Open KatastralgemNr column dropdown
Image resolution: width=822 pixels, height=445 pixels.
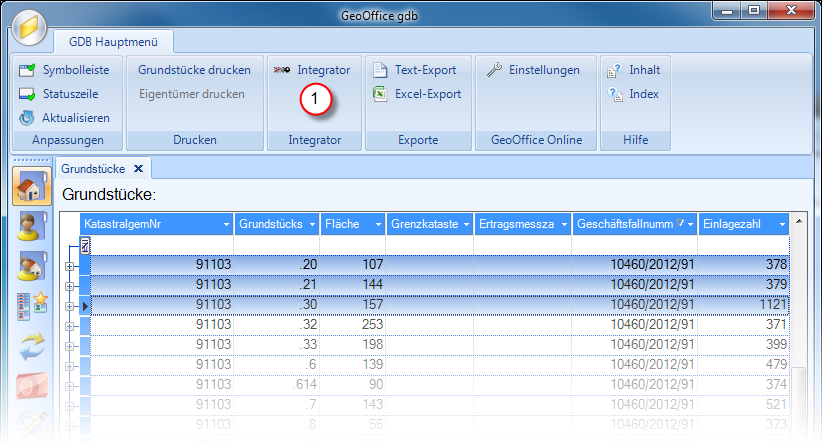(226, 224)
